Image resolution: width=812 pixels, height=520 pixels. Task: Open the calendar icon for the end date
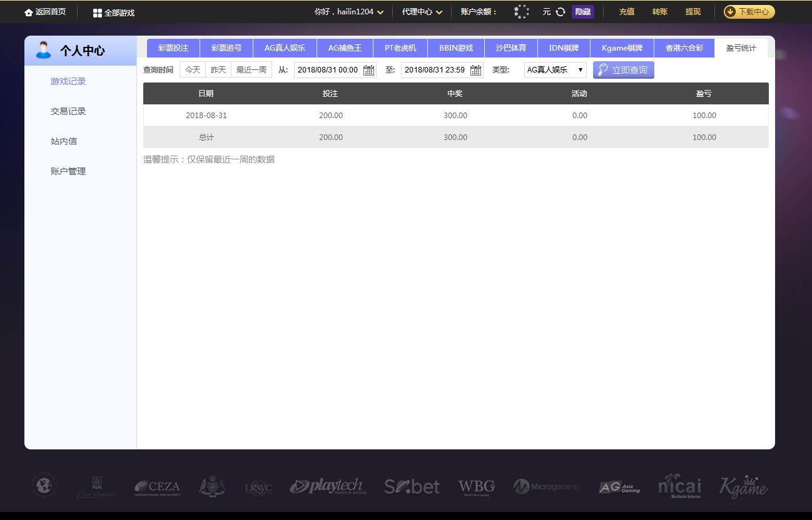click(x=475, y=70)
